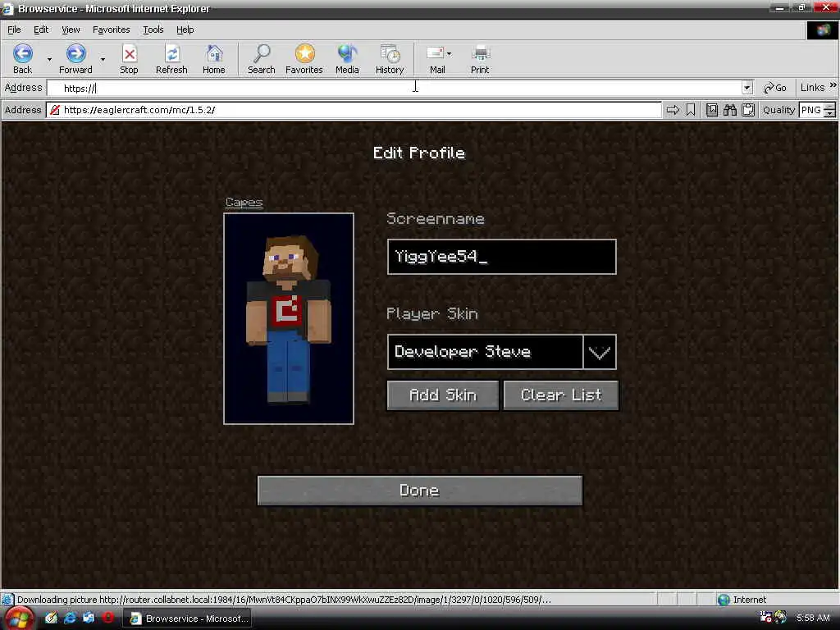Screen dimensions: 840x630
Task: Open the Browservice bookmarks book icon
Action: [712, 110]
